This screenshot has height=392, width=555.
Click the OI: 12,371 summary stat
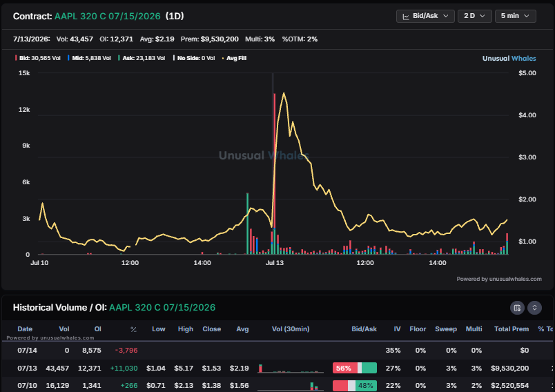(x=116, y=39)
